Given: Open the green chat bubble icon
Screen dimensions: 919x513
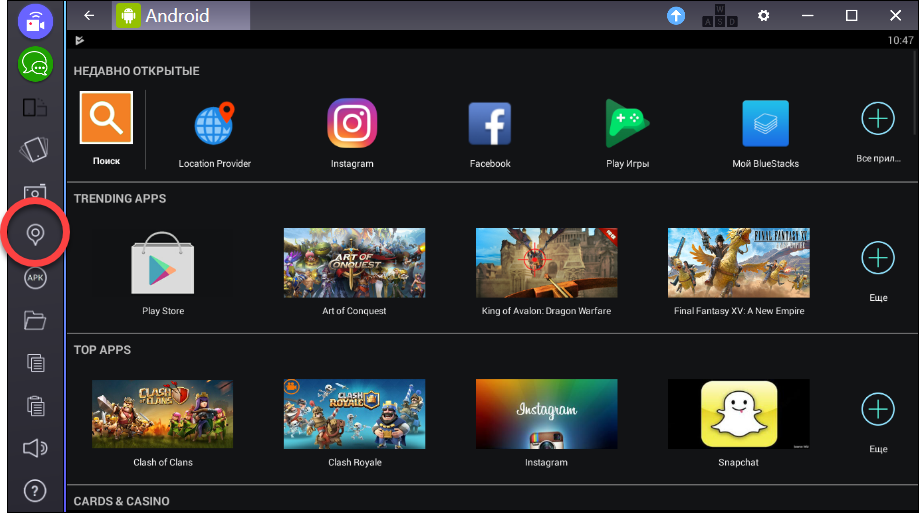Looking at the screenshot, I should (x=35, y=64).
